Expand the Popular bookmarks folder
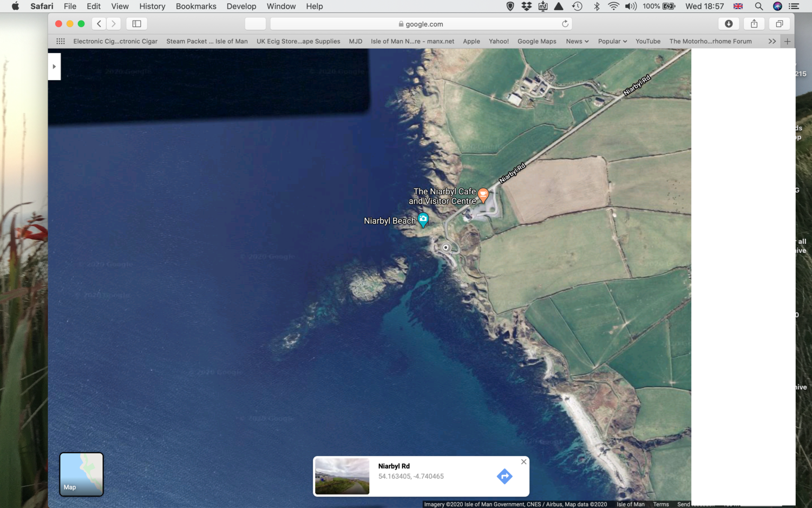This screenshot has height=508, width=812. click(612, 41)
